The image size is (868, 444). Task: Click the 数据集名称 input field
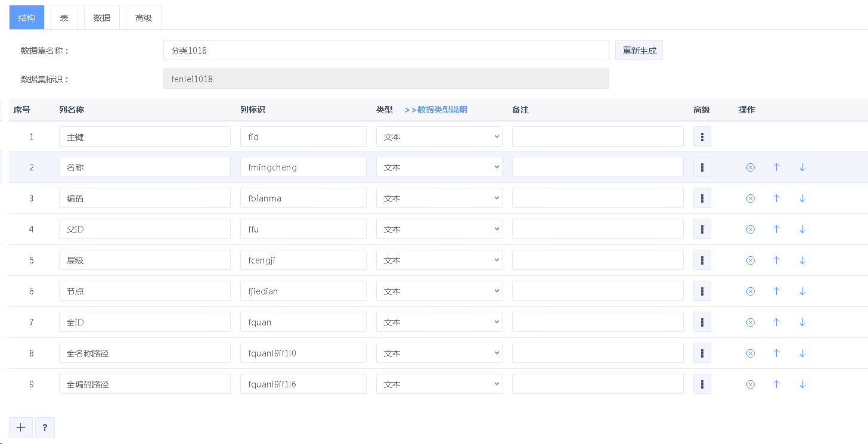click(x=386, y=51)
